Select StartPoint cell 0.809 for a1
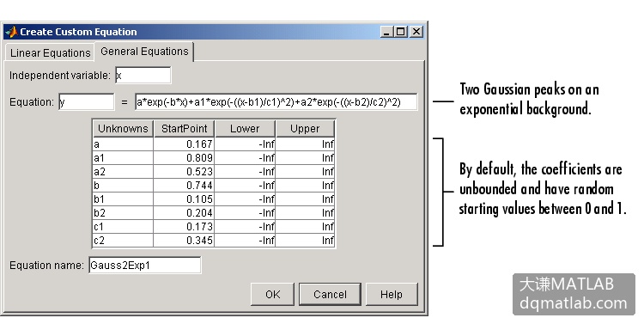 (x=184, y=158)
